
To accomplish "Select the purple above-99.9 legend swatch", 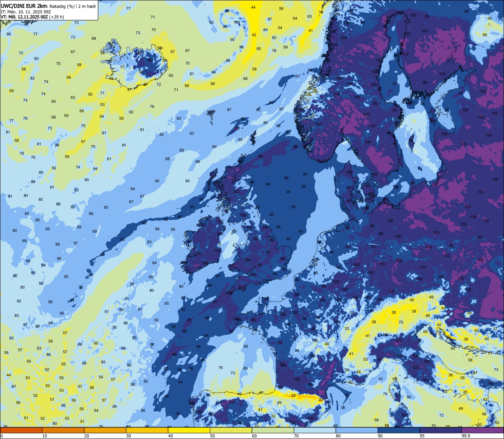I will pyautogui.click(x=482, y=430).
